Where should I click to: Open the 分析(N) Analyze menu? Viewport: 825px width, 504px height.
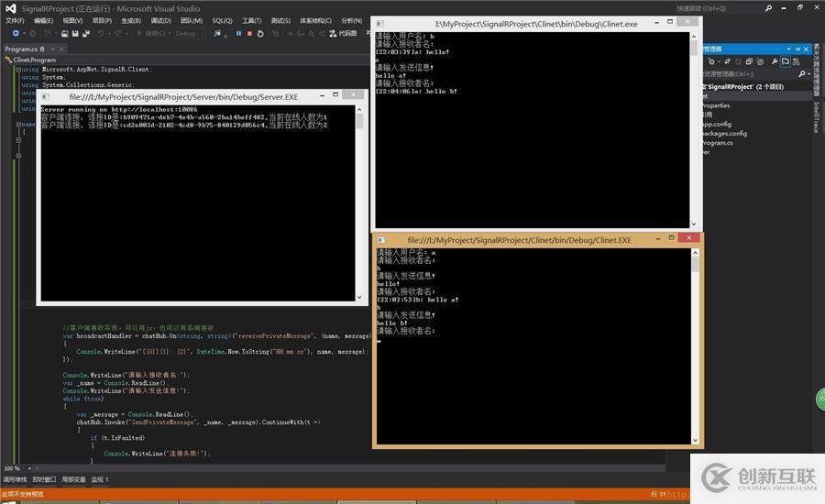tap(351, 20)
